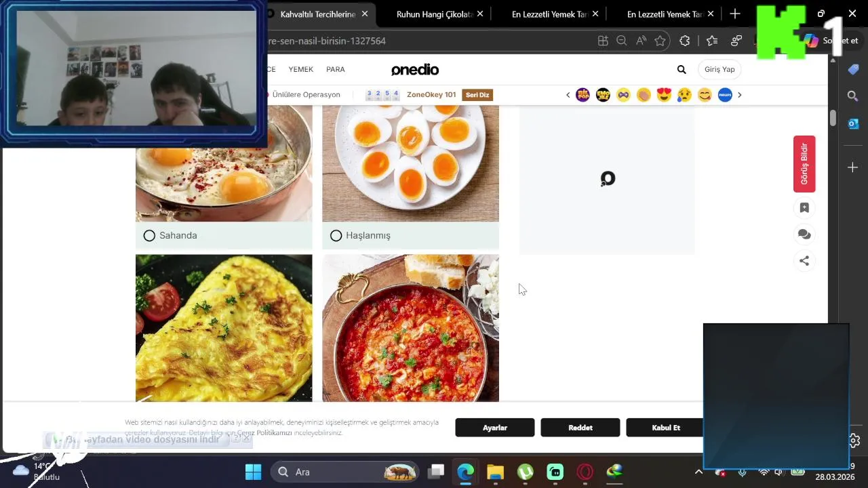Image resolution: width=868 pixels, height=488 pixels.
Task: Open the browser profile sync icon
Action: pos(736,41)
